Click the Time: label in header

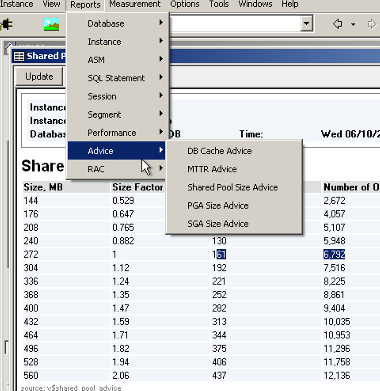pos(251,134)
